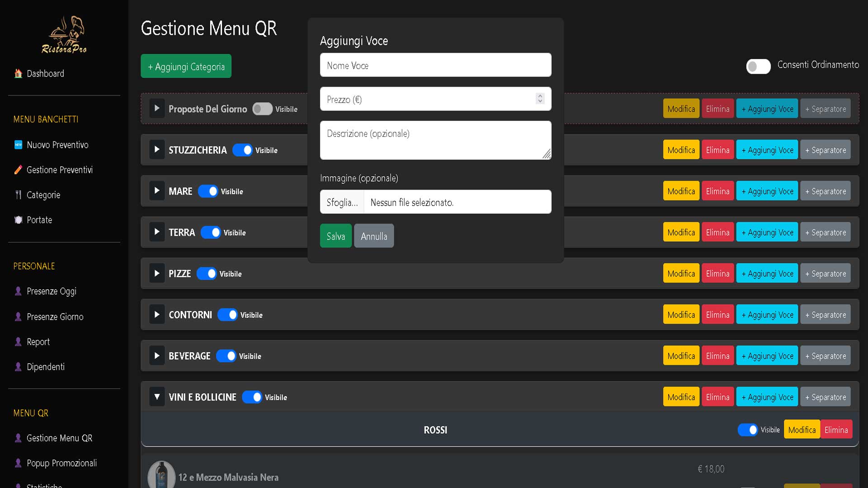Click the RistoraPro chef logo

[x=64, y=35]
